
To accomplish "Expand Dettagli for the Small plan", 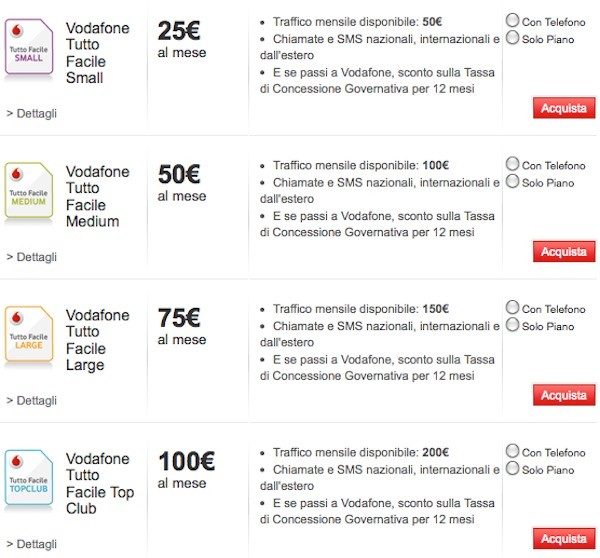I will 31,113.
